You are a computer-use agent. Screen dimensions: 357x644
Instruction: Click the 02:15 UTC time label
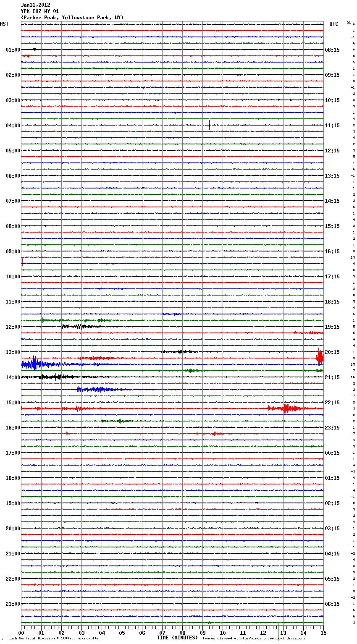(332, 503)
